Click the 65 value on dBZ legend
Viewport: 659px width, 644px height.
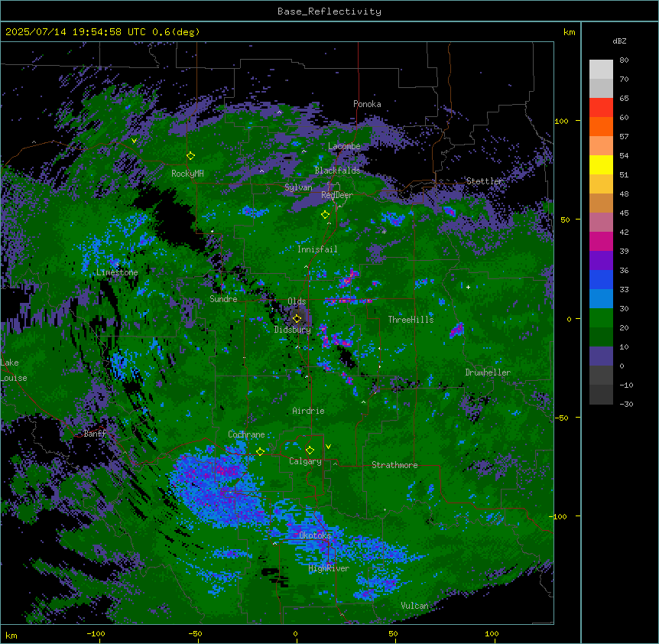coord(624,99)
